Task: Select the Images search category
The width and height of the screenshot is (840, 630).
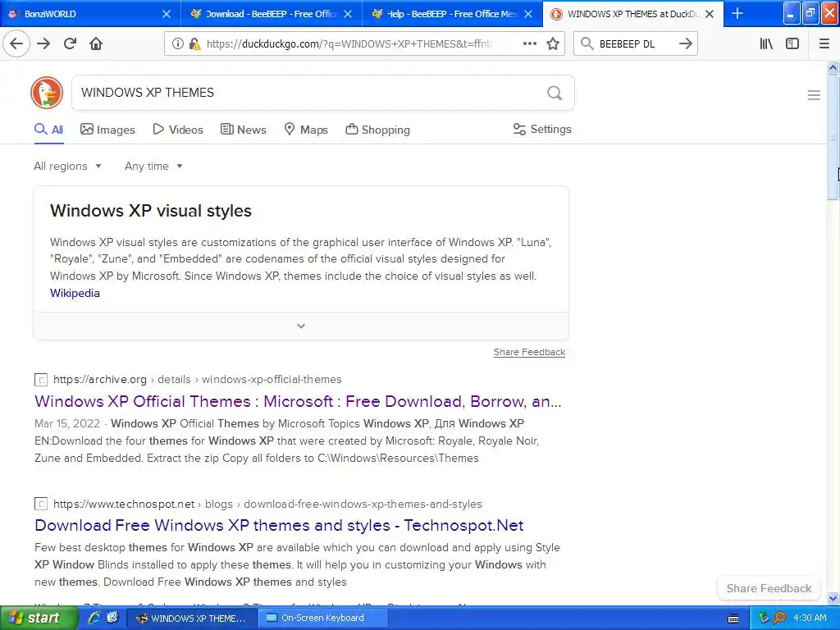Action: coord(107,130)
